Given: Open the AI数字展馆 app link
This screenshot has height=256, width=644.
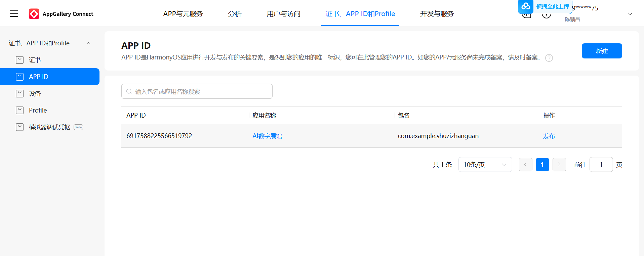Looking at the screenshot, I should point(267,136).
